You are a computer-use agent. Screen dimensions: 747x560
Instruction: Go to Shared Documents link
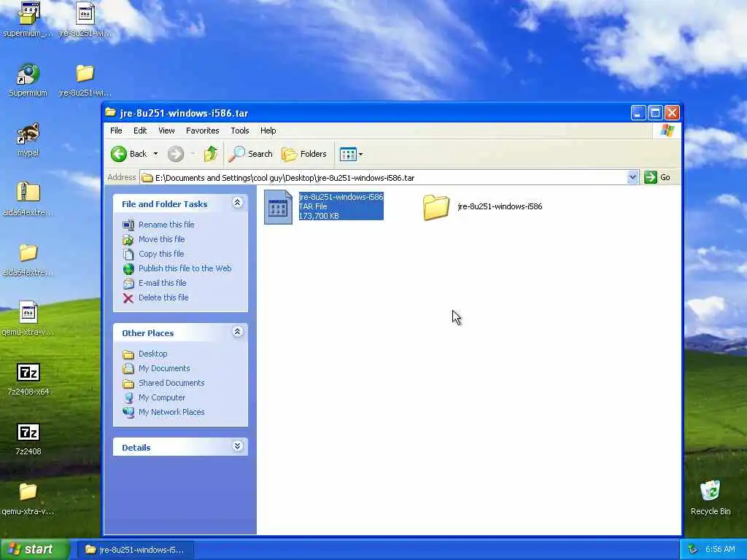coord(171,384)
